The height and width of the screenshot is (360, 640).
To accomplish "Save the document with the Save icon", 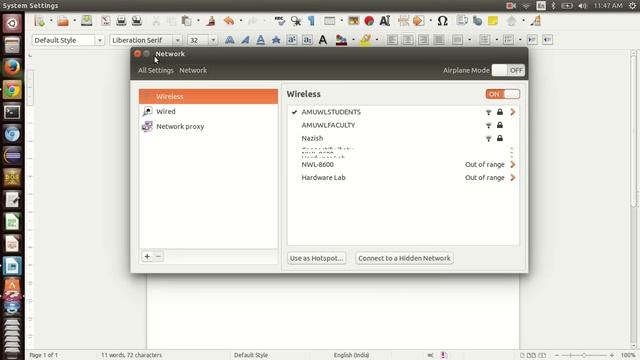I will (86, 20).
